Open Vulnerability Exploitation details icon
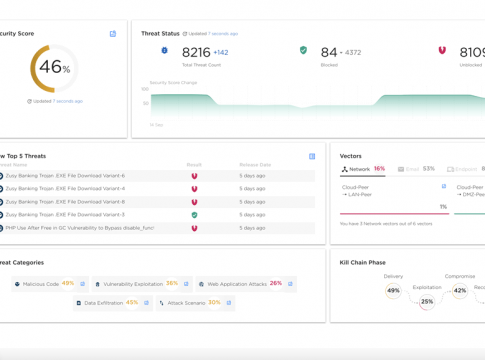This screenshot has width=485, height=360. click(186, 284)
